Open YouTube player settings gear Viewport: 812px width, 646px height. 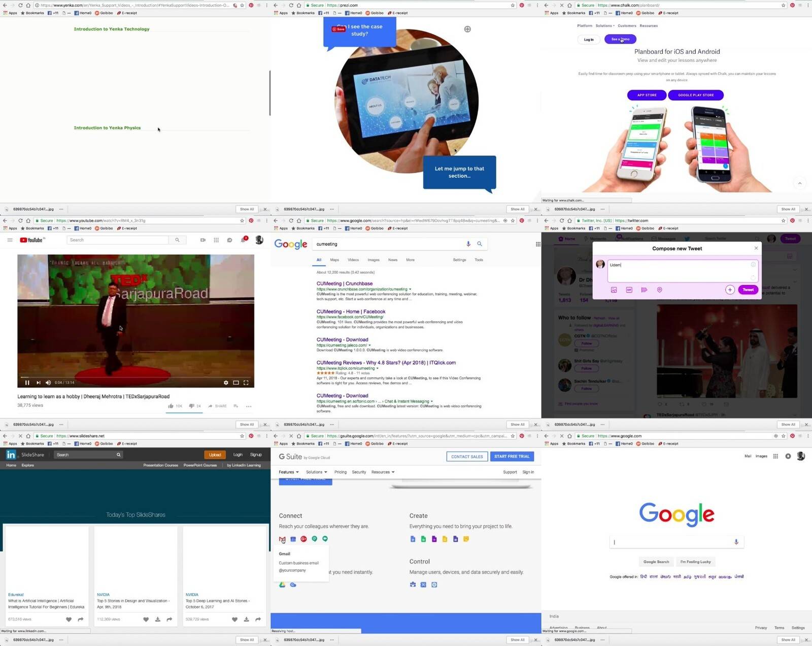click(226, 382)
